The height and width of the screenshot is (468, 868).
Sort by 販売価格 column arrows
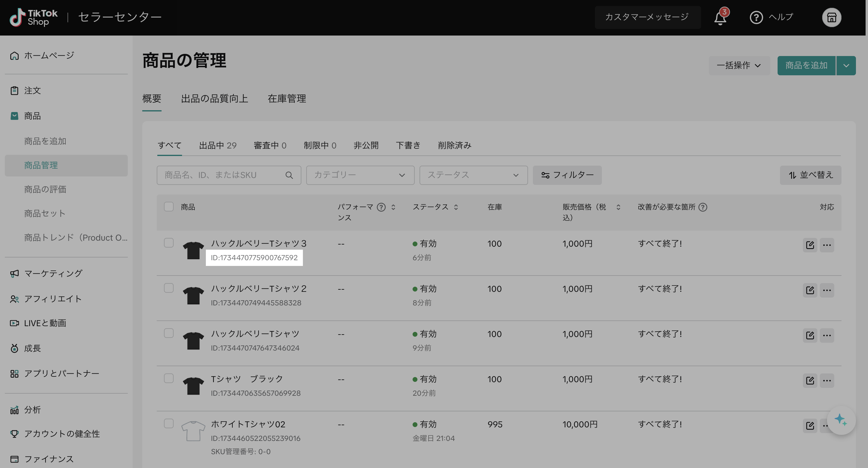tap(618, 207)
